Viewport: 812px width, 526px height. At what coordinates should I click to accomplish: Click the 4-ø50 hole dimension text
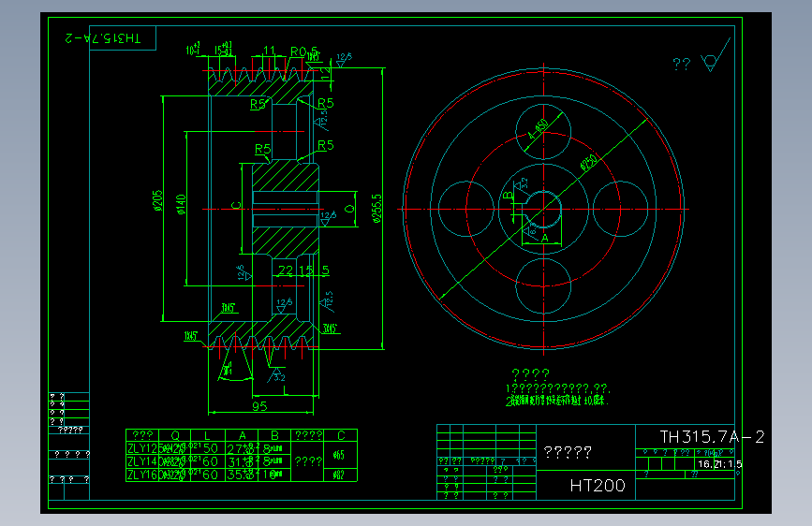[538, 129]
